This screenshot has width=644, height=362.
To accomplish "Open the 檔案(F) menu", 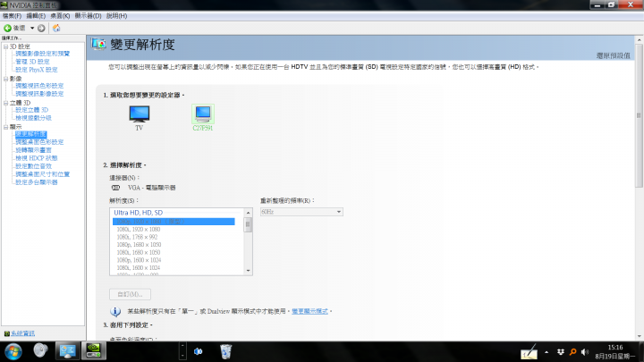I will click(x=12, y=15).
